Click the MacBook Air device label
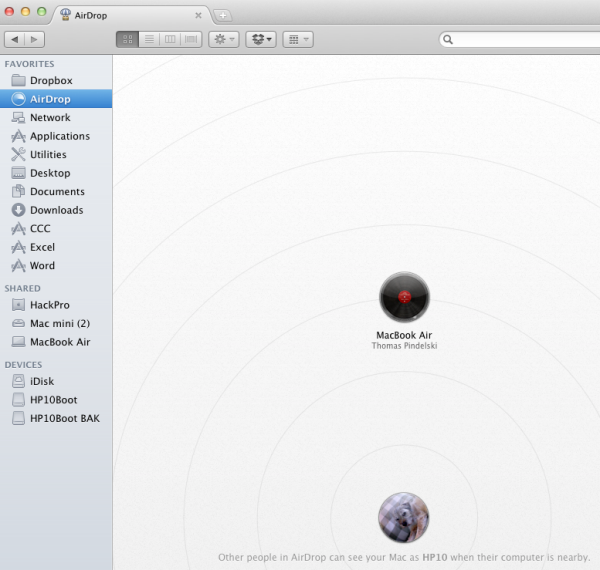This screenshot has height=570, width=600. tap(404, 335)
